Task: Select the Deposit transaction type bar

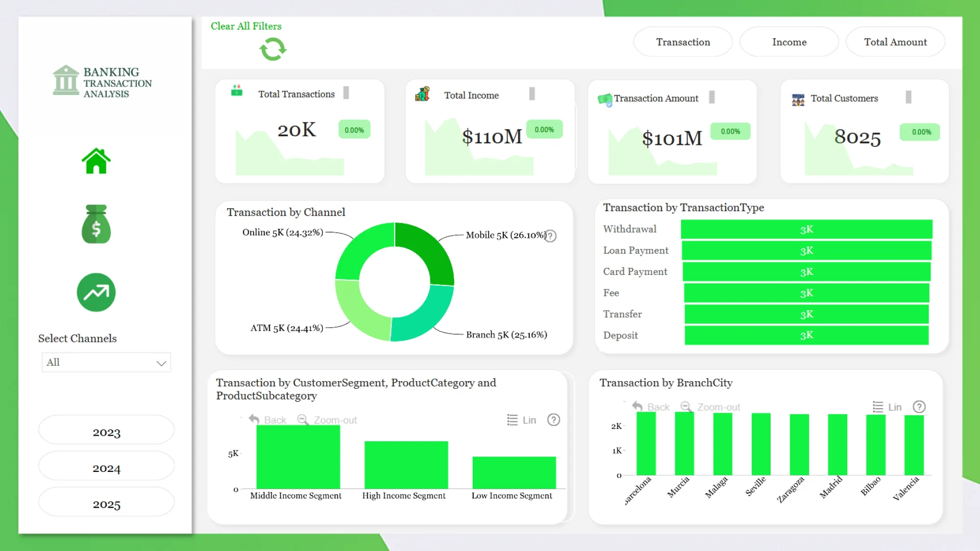Action: point(806,335)
